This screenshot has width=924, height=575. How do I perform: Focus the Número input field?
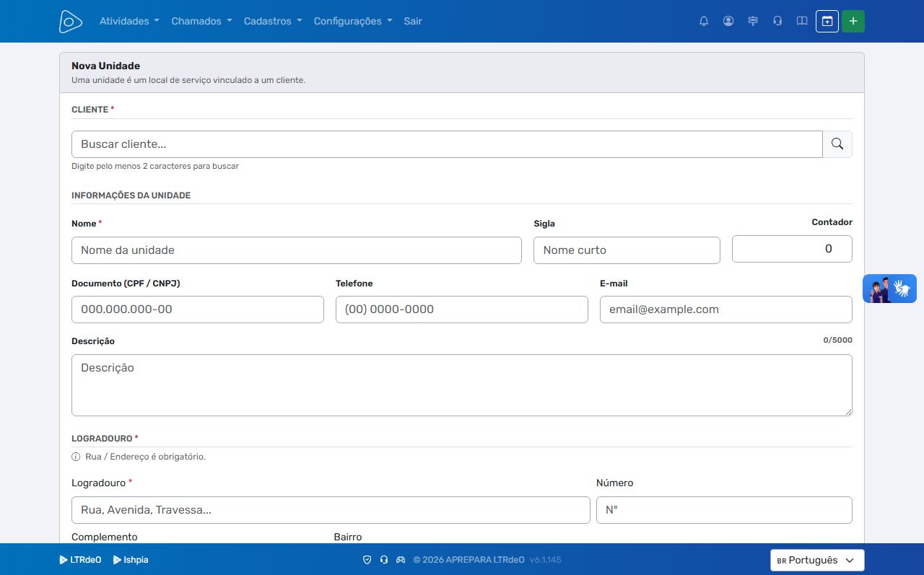tap(724, 510)
